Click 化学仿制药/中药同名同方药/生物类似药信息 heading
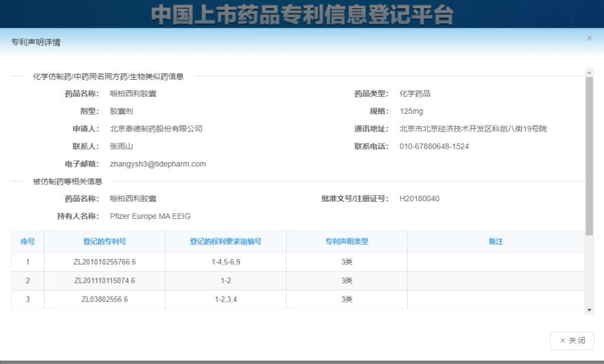 coord(109,76)
